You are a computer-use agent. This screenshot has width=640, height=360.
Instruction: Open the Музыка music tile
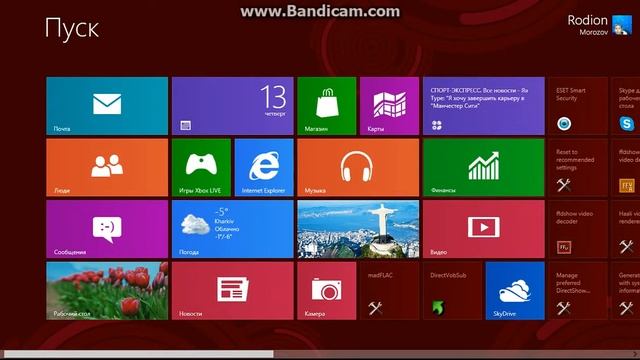tap(358, 167)
